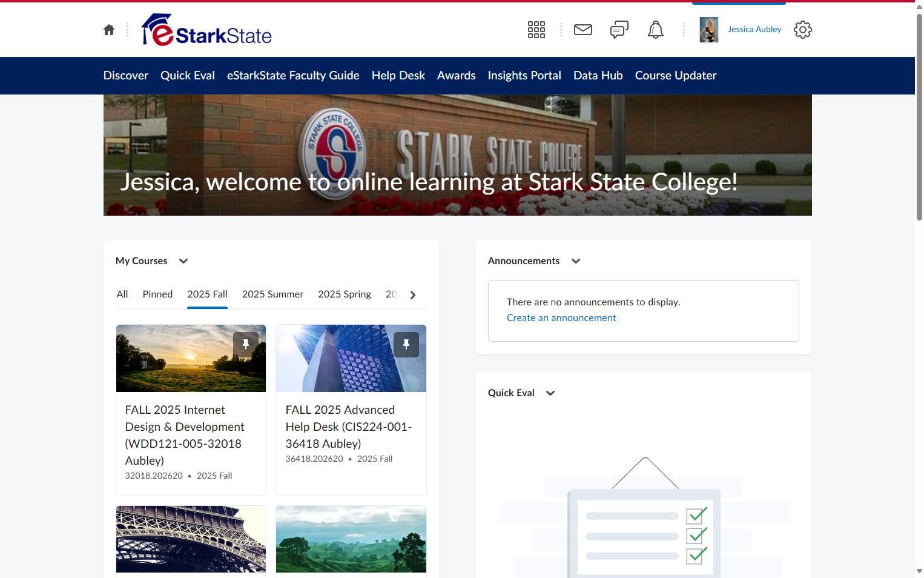This screenshot has width=924, height=578.
Task: Click the Create an announcement link
Action: pos(561,318)
